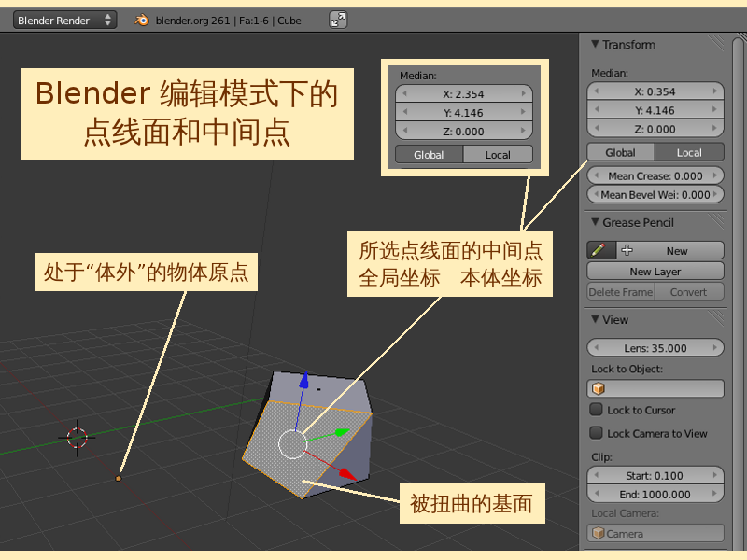Click the blender.org 261 stats text

pyautogui.click(x=228, y=21)
